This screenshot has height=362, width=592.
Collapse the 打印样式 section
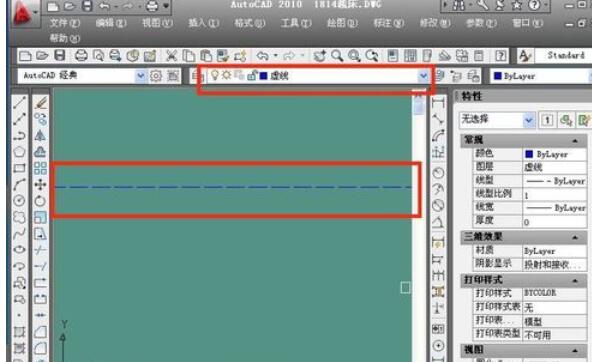pos(575,280)
